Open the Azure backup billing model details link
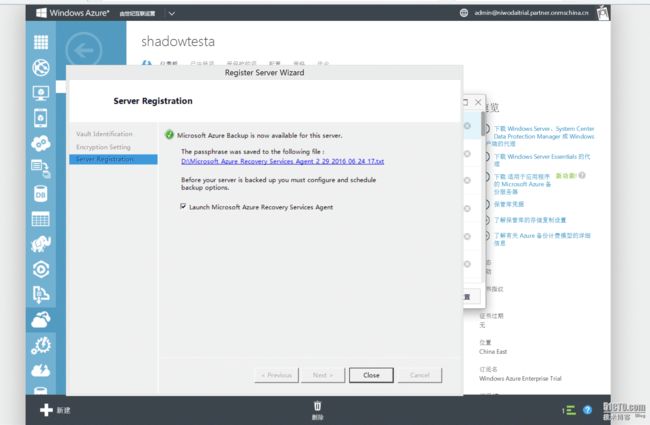 (x=541, y=239)
